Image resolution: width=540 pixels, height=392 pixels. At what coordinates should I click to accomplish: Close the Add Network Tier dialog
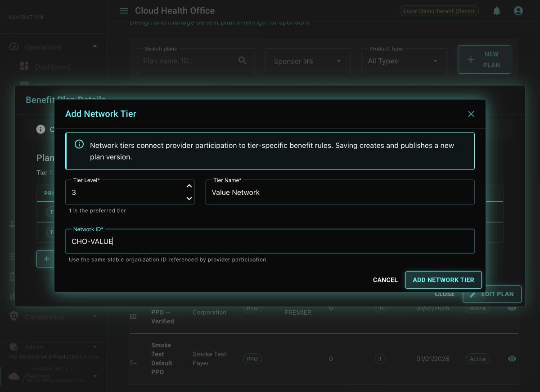click(x=471, y=114)
